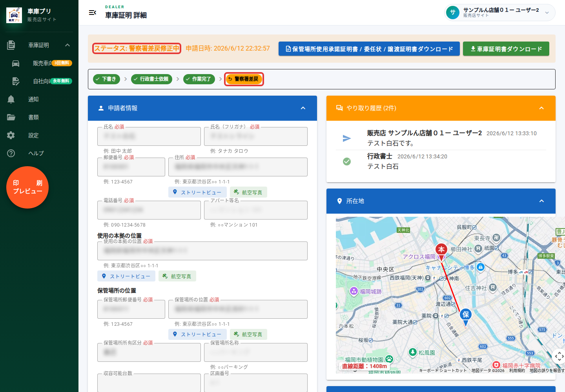Image resolution: width=565 pixels, height=392 pixels.
Task: Click the 作業完了 step chip
Action: pos(199,79)
